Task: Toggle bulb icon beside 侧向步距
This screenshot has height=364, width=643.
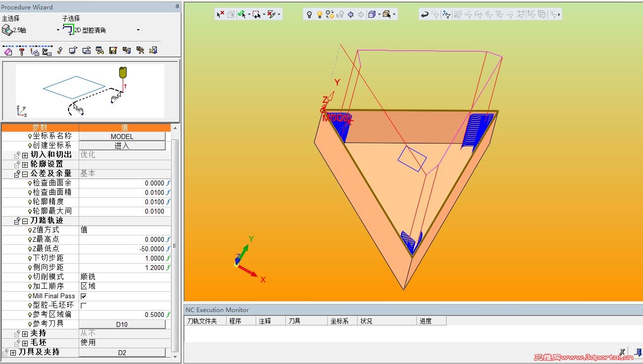Action: coord(30,268)
